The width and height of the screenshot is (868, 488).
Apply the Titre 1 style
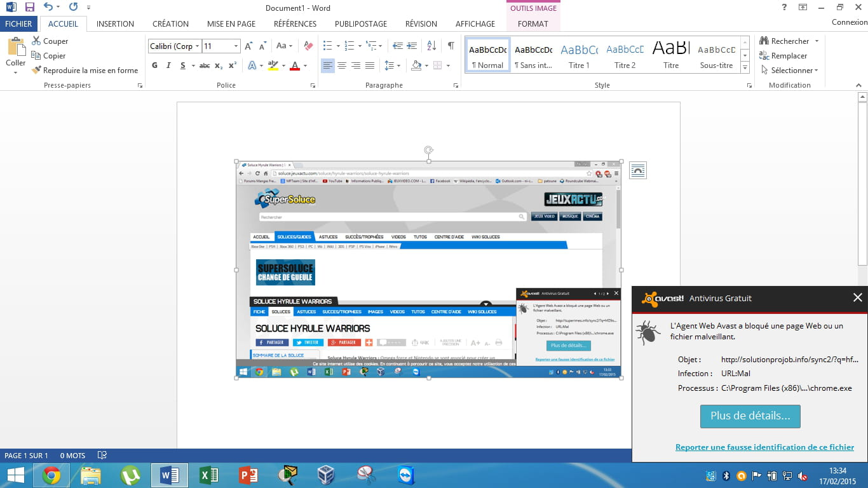[x=579, y=56]
